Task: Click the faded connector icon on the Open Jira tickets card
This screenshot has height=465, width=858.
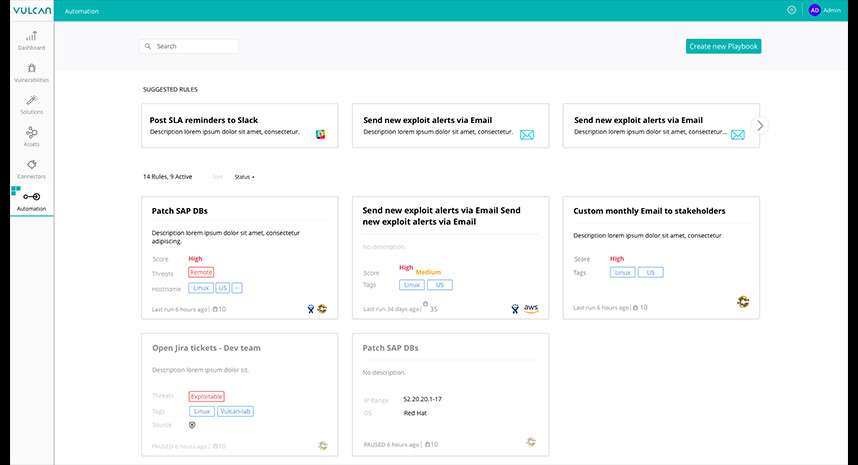Action: (x=323, y=446)
